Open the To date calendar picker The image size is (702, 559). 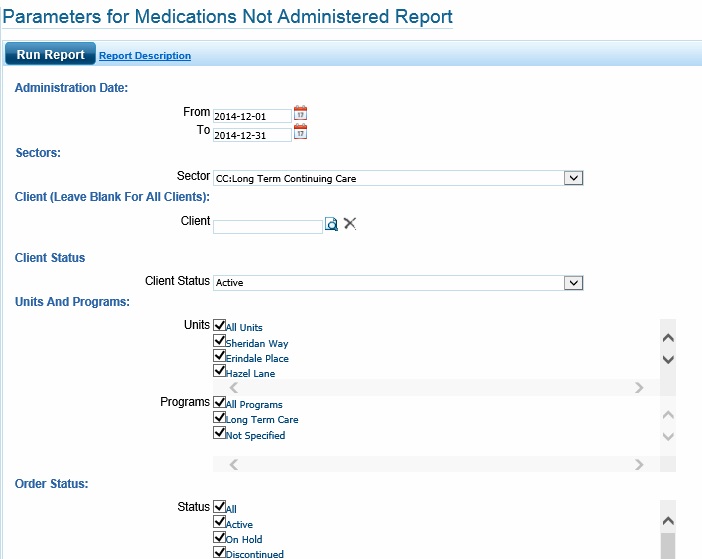click(x=300, y=132)
